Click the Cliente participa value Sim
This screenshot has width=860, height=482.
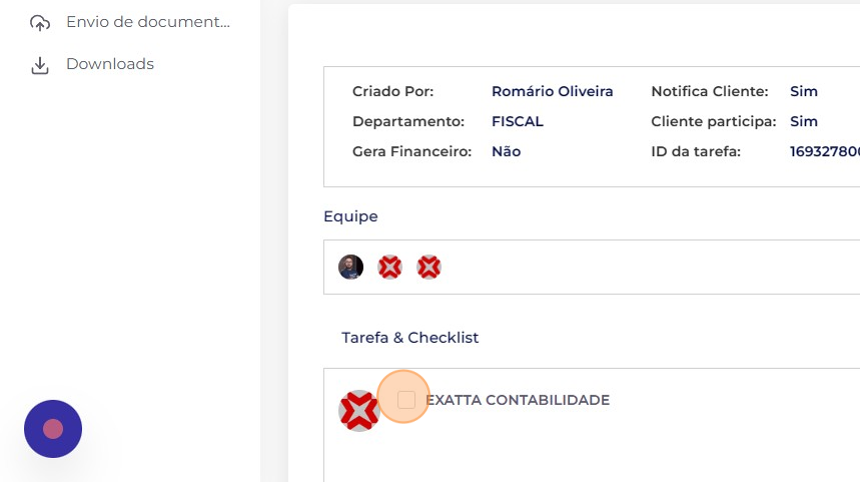point(804,121)
